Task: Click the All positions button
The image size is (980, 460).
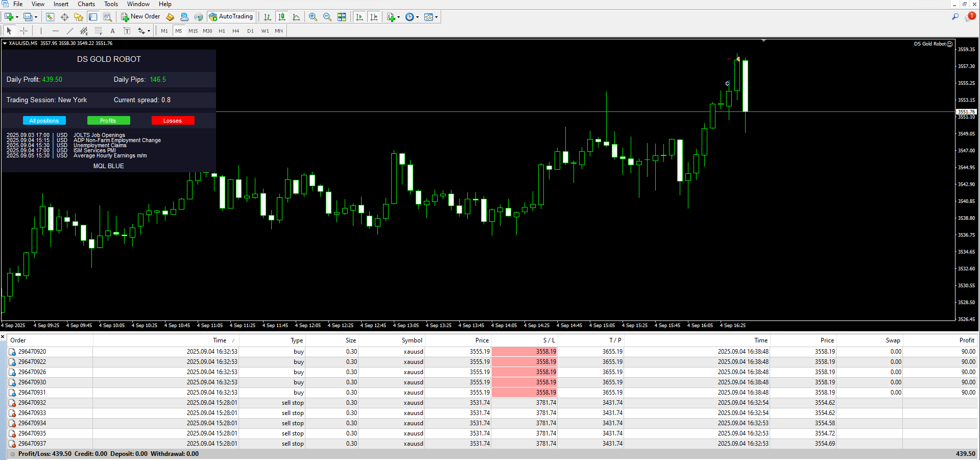Action: click(x=44, y=120)
